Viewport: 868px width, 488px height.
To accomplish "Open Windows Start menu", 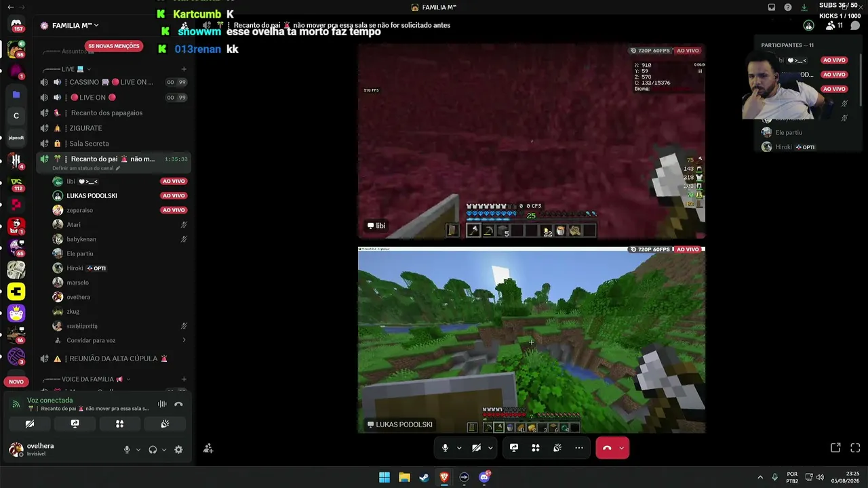I will [x=384, y=477].
